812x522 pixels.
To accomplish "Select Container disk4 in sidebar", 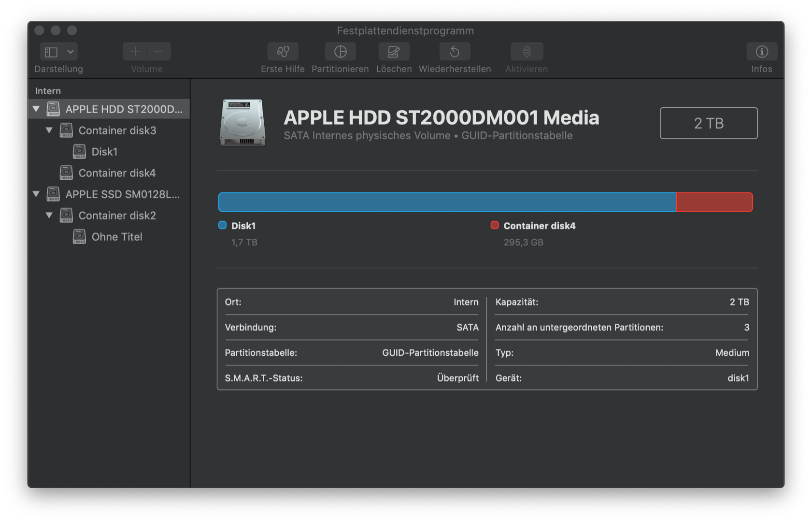I will click(117, 173).
